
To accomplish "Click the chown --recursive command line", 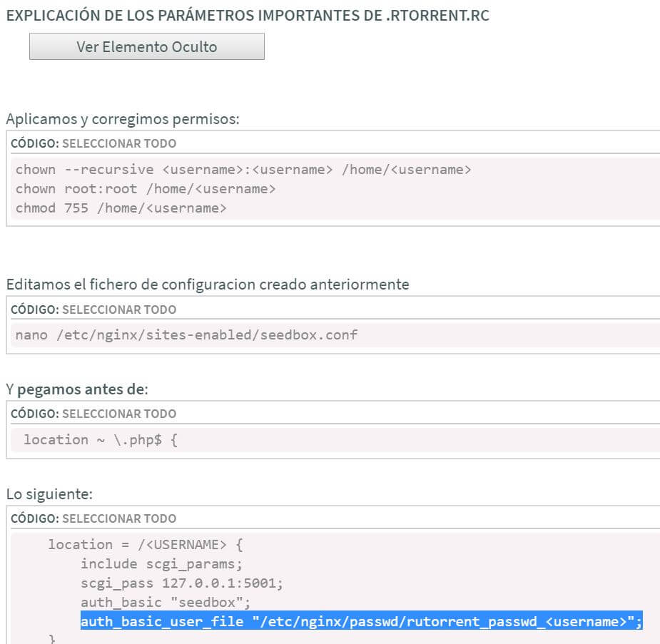I will [x=243, y=170].
